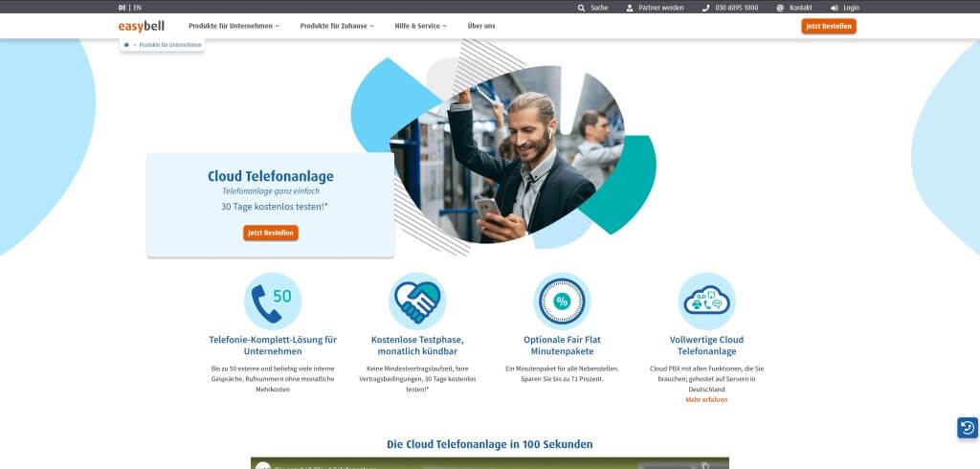This screenshot has width=980, height=469.
Task: Click the Login arrow icon
Action: click(x=835, y=8)
